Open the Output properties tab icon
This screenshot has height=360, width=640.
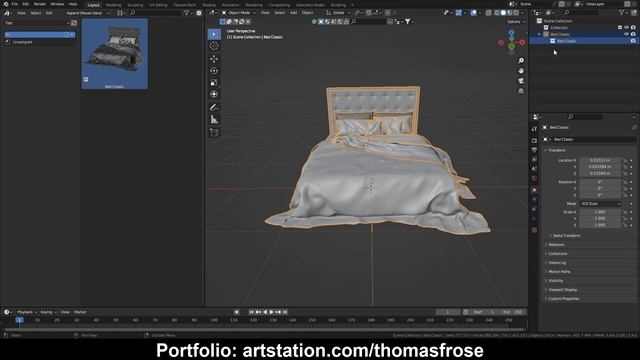tap(534, 150)
